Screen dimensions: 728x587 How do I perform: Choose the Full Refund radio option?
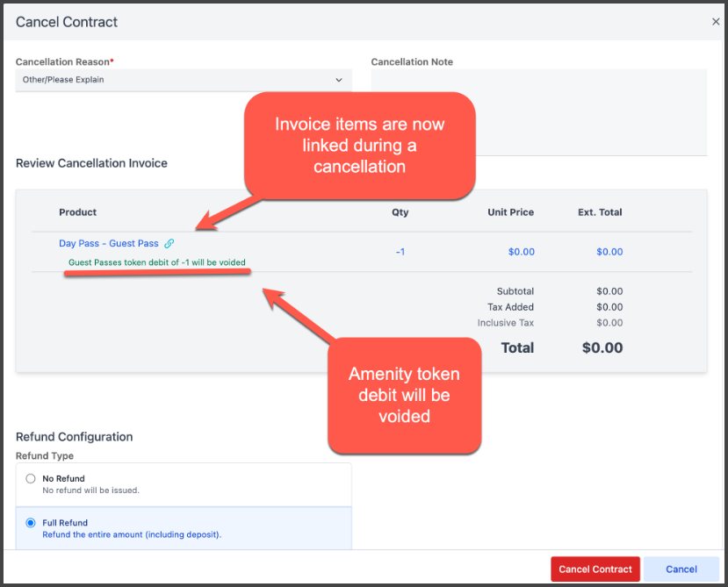click(x=31, y=523)
